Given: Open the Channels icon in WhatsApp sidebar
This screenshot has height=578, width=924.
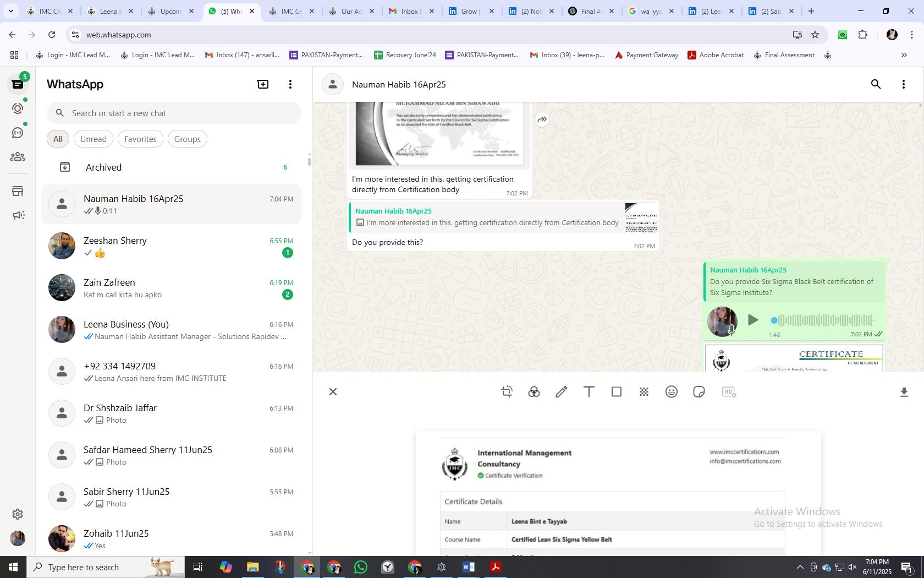Looking at the screenshot, I should pyautogui.click(x=18, y=133).
